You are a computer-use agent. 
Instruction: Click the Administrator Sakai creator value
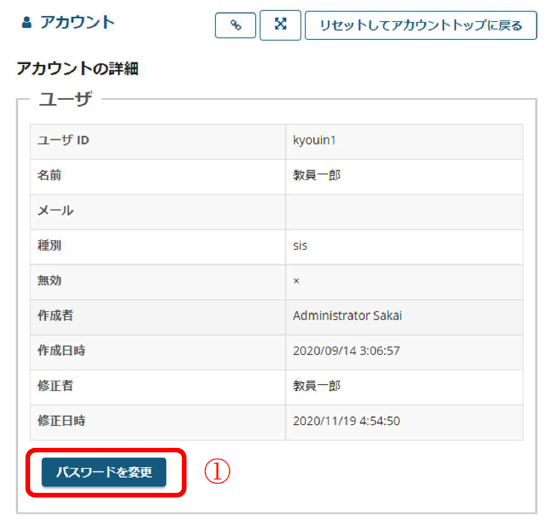point(347,316)
